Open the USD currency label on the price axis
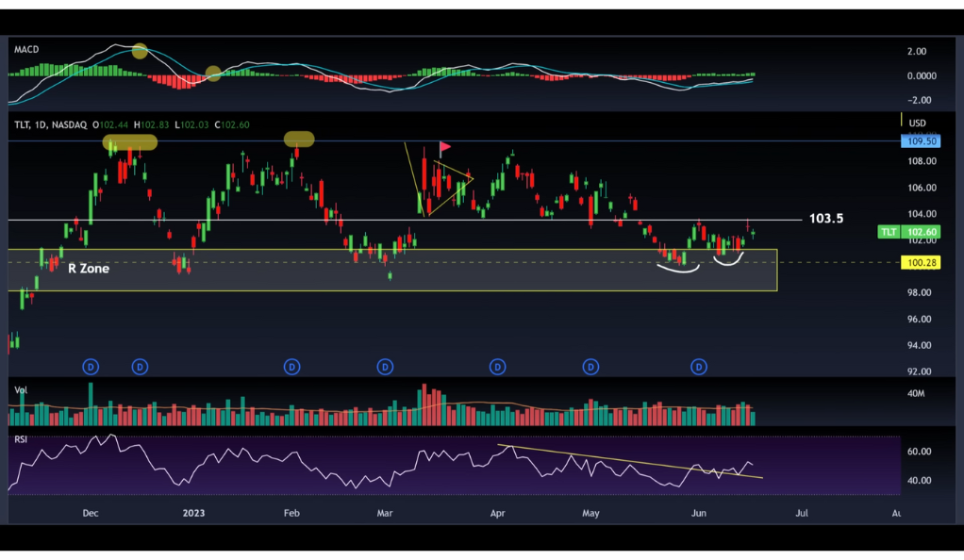Viewport: 964px width, 560px height. pos(917,123)
